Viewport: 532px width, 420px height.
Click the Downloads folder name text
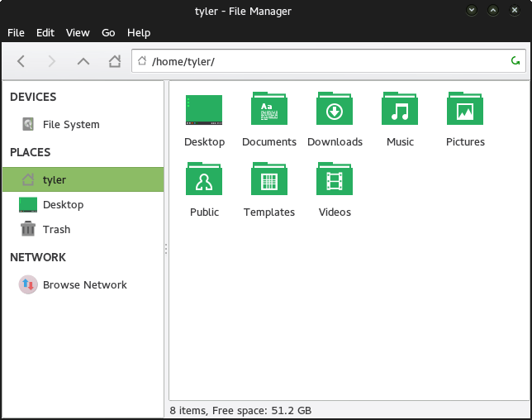click(x=335, y=141)
